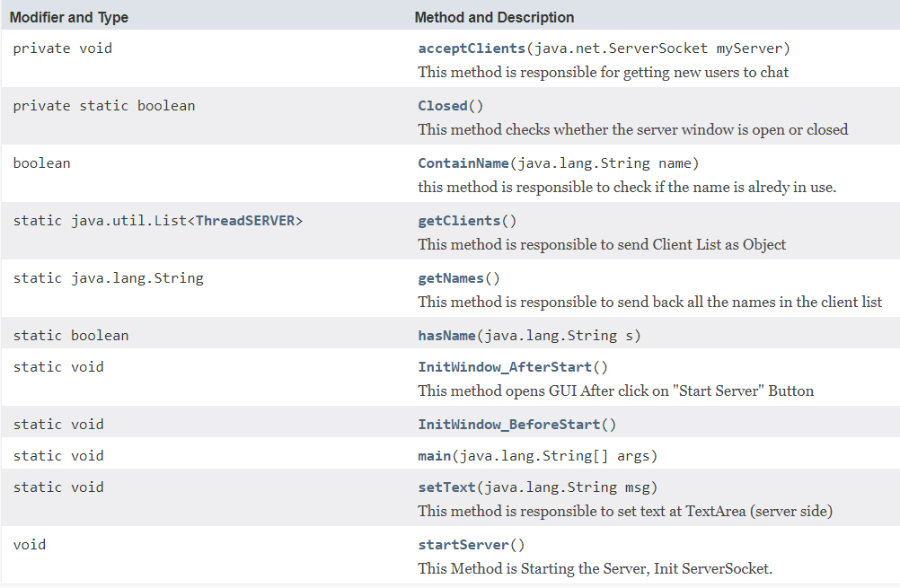This screenshot has height=588, width=900.
Task: Open the startServer method link
Action: [463, 545]
